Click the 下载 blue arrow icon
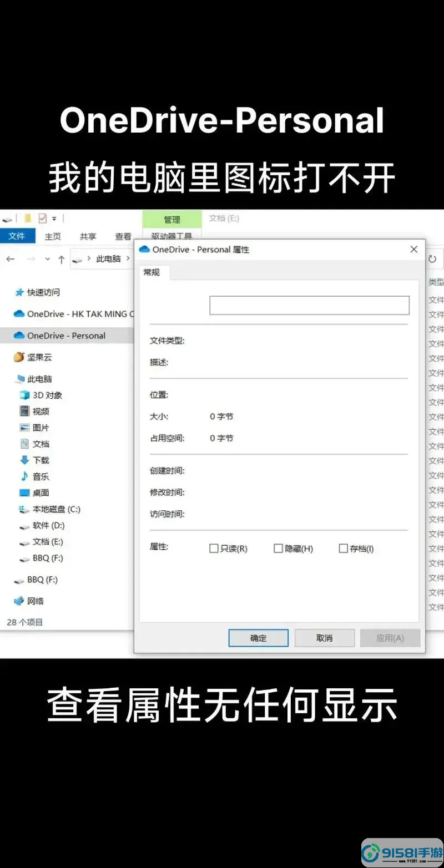Image resolution: width=444 pixels, height=868 pixels. tap(24, 460)
